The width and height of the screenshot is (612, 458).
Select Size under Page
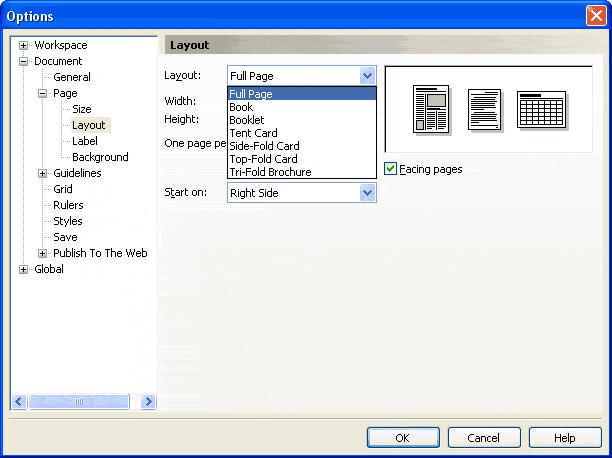82,109
